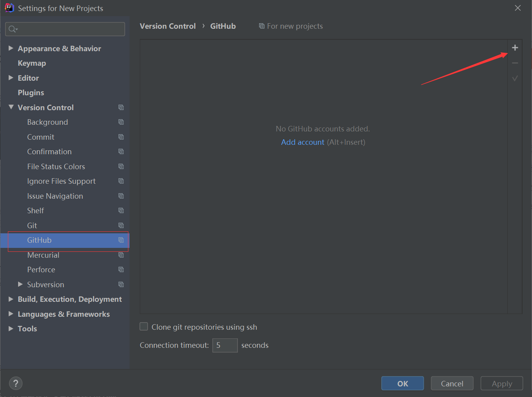Click the Connection timeout input field
This screenshot has width=532, height=397.
(225, 345)
